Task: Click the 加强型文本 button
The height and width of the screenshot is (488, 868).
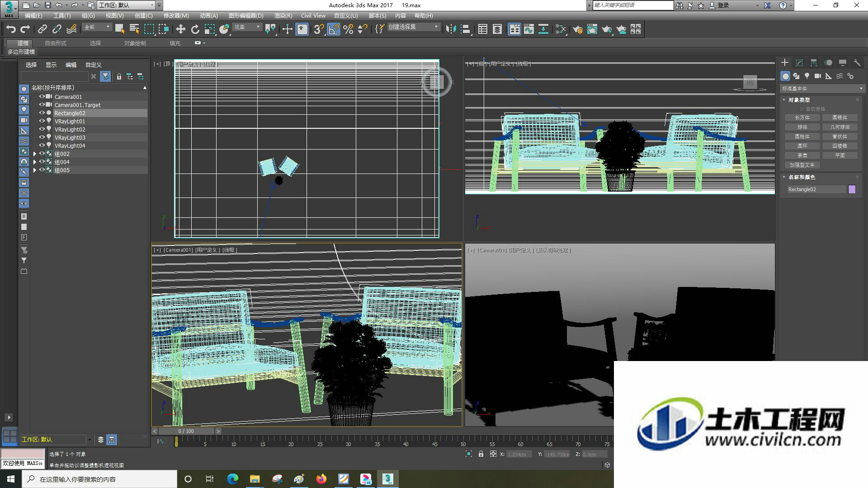Action: [x=802, y=165]
